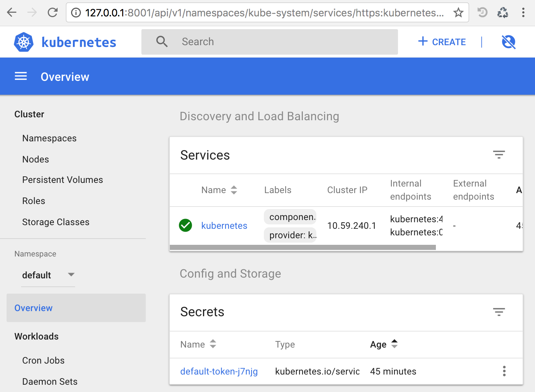The width and height of the screenshot is (535, 392).
Task: Click the kubernetes.io/servic type cell
Action: pos(317,371)
